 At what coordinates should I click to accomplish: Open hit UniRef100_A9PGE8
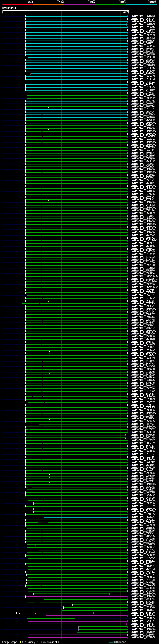tap(143, 74)
